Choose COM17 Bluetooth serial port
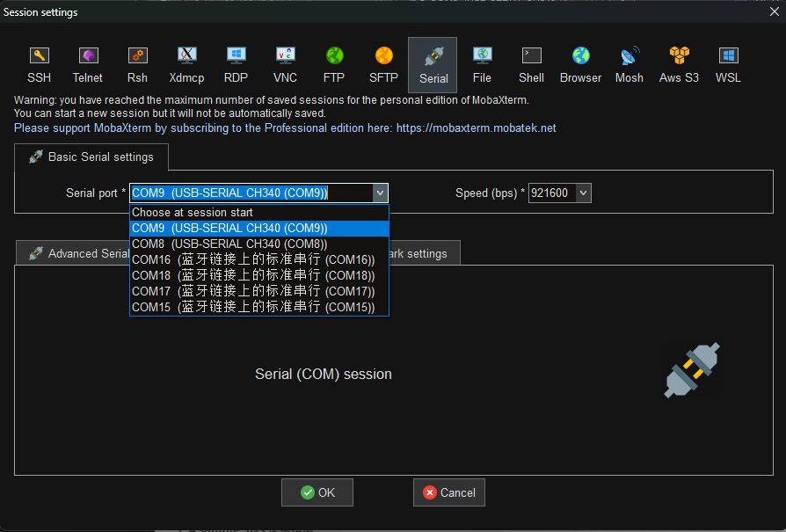The height and width of the screenshot is (532, 786). coord(259,291)
